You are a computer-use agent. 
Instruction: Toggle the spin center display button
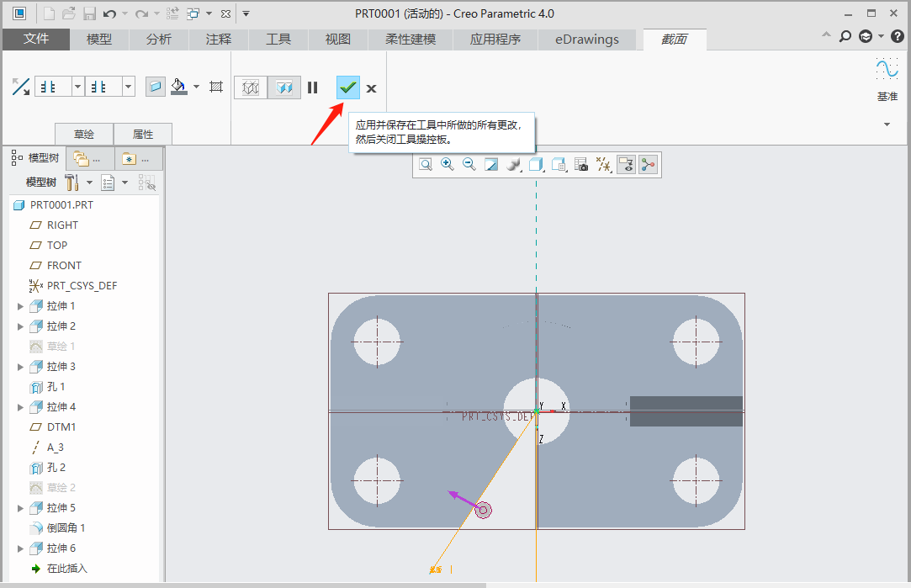(649, 165)
